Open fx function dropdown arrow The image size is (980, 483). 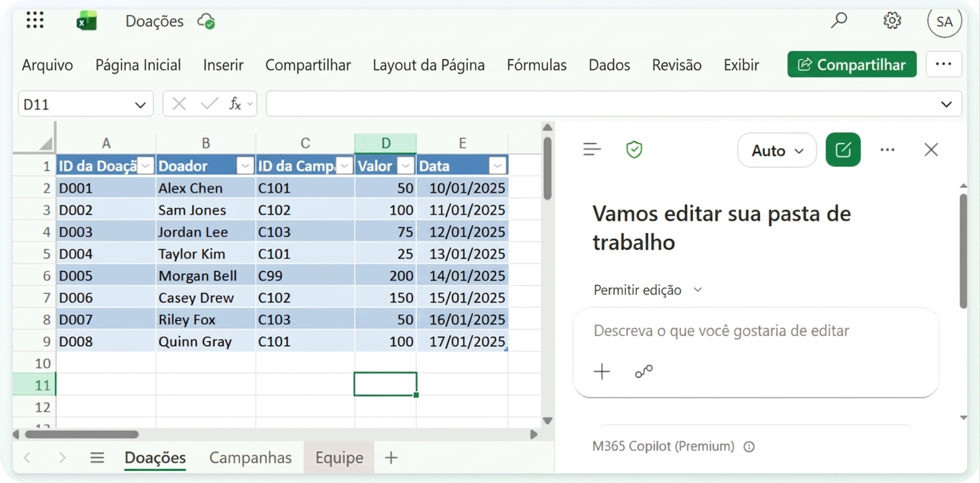[250, 104]
